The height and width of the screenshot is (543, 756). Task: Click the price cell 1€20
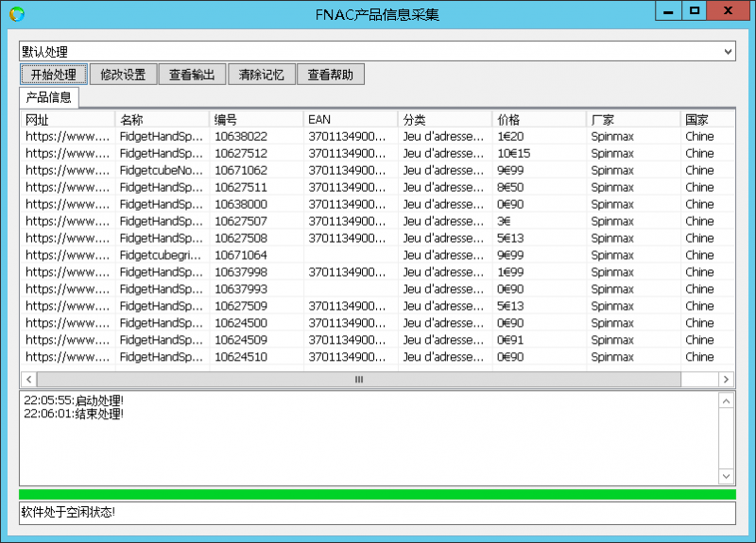[x=539, y=136]
